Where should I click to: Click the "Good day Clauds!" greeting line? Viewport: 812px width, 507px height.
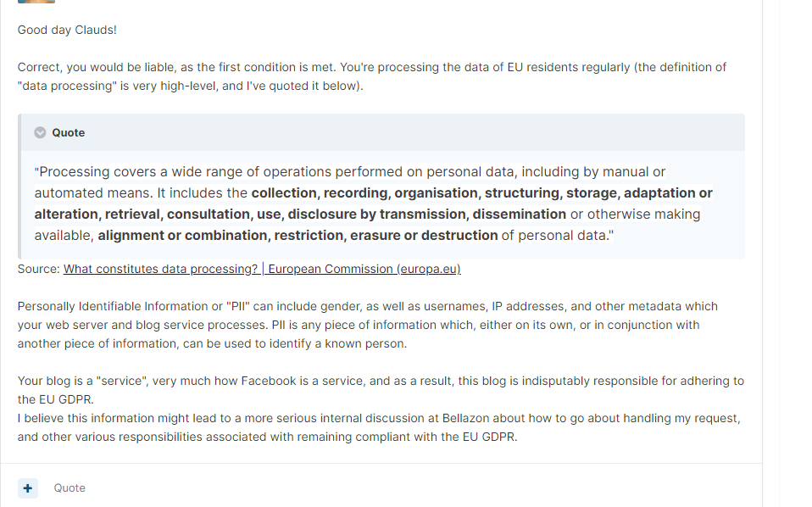67,30
